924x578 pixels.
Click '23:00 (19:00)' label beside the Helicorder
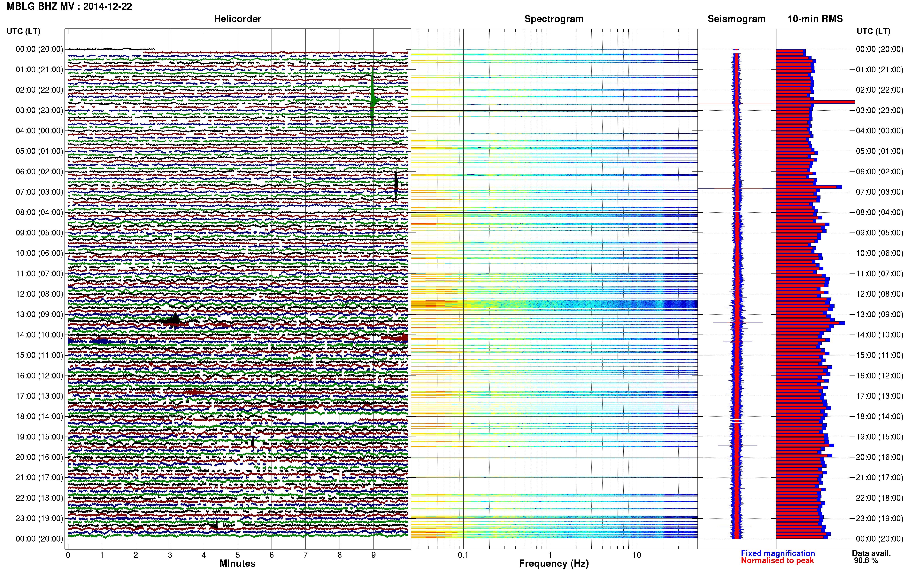(39, 518)
